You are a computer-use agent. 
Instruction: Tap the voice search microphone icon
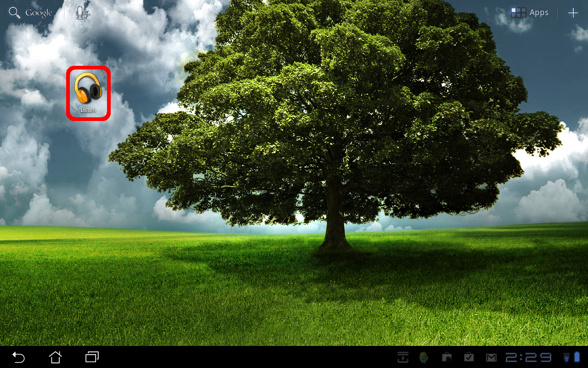click(x=80, y=13)
